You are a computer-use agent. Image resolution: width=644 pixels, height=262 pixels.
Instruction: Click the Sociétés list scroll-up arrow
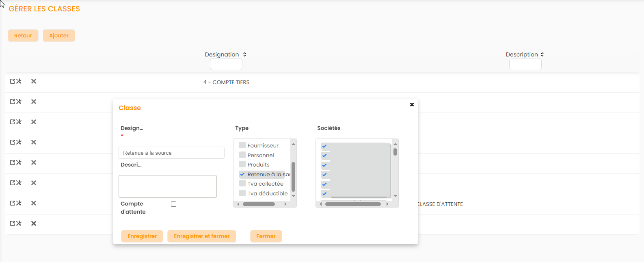coord(395,144)
